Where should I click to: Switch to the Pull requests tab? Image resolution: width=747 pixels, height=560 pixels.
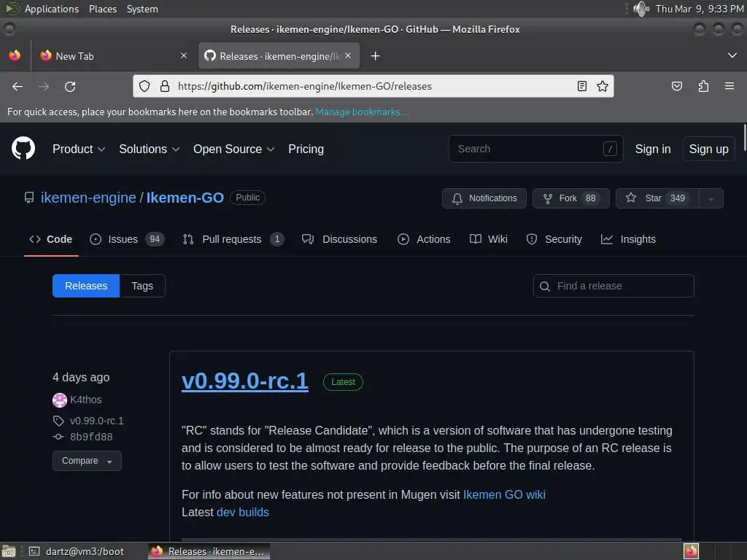tap(233, 239)
